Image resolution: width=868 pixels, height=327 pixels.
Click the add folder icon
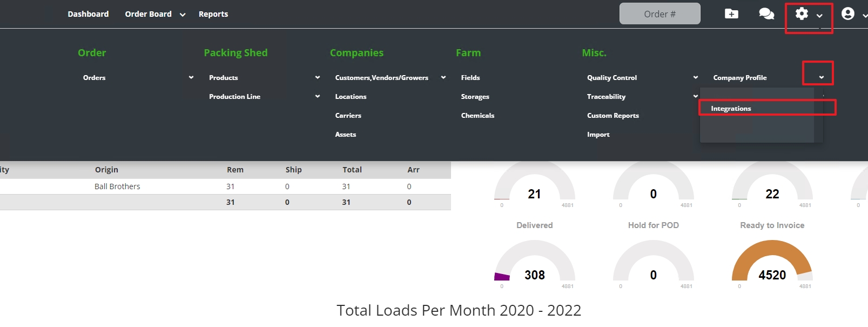pyautogui.click(x=731, y=14)
